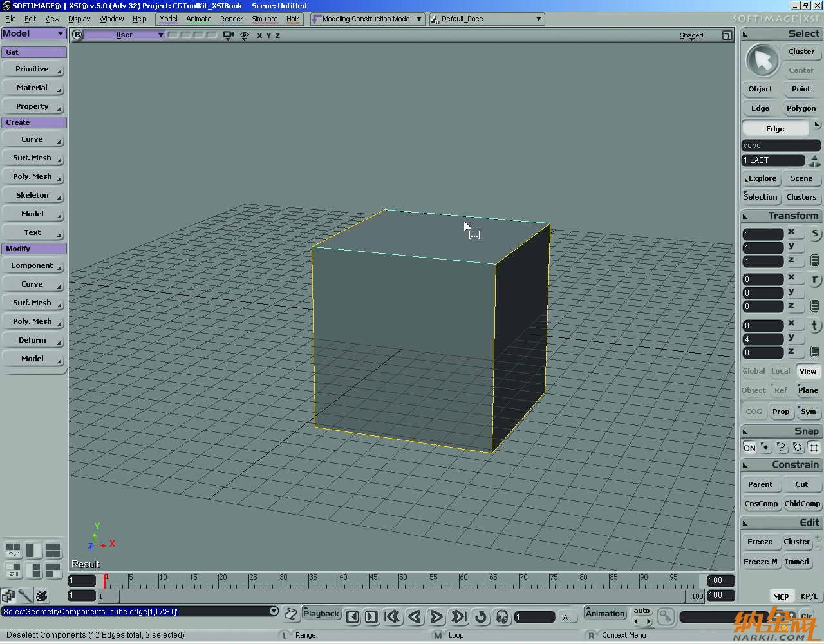Open the Model module dropdown
Image resolution: width=824 pixels, height=644 pixels.
(33, 33)
